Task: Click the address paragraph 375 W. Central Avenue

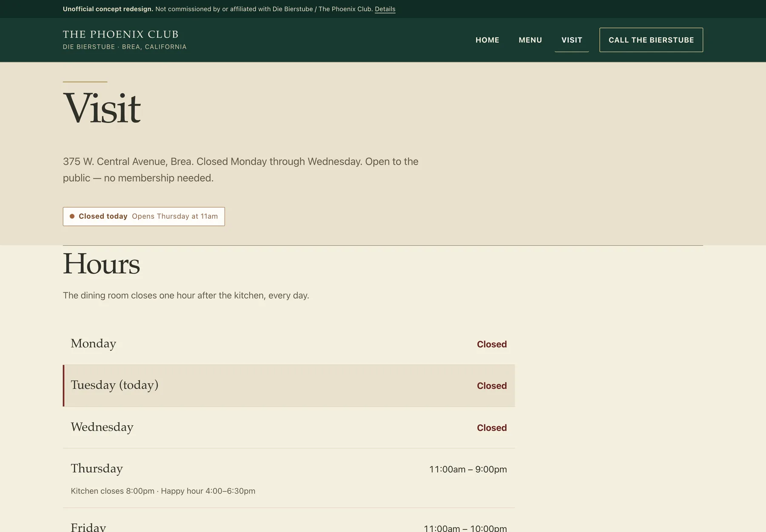Action: 241,170
